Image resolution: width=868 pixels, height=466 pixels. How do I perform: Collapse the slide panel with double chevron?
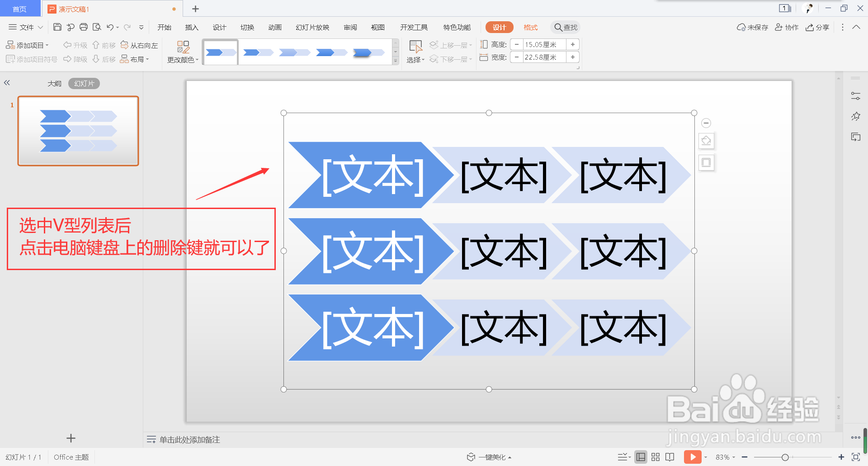pyautogui.click(x=7, y=83)
